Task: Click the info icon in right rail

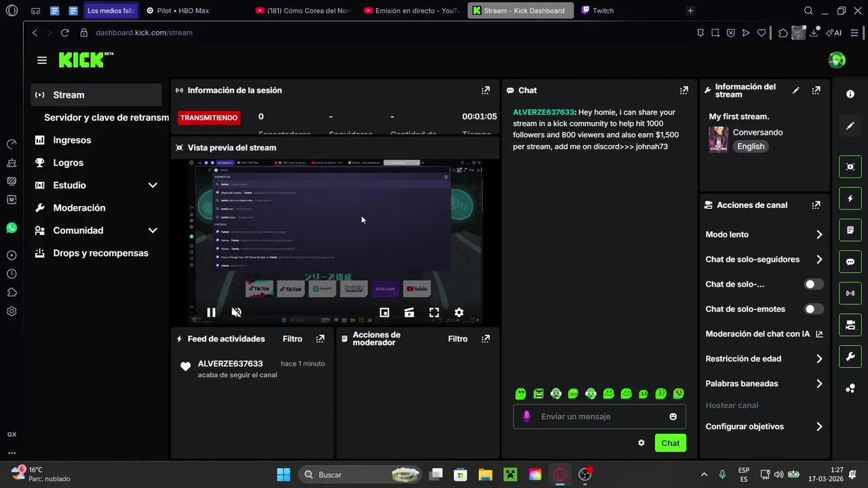Action: coord(850,94)
